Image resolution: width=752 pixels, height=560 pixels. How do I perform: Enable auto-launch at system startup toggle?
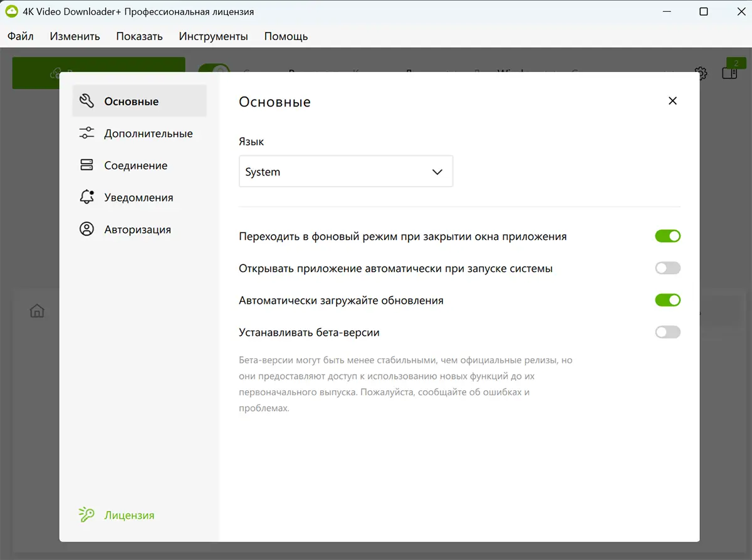667,268
